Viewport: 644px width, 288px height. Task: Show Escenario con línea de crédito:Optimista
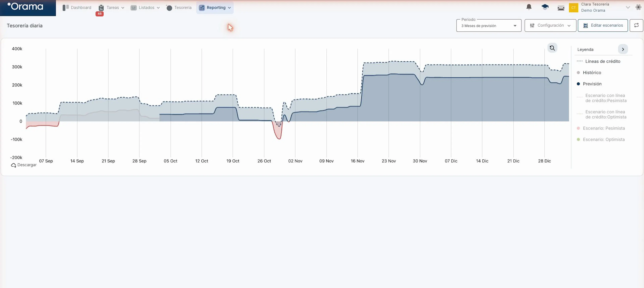[602, 114]
